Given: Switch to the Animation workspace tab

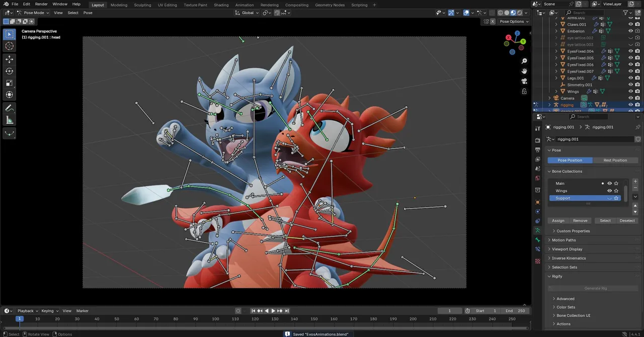Looking at the screenshot, I should (x=245, y=5).
